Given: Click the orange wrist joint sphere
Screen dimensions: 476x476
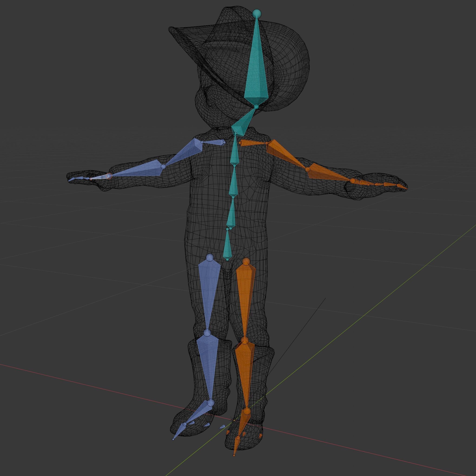Looking at the screenshot, I should point(353,181).
